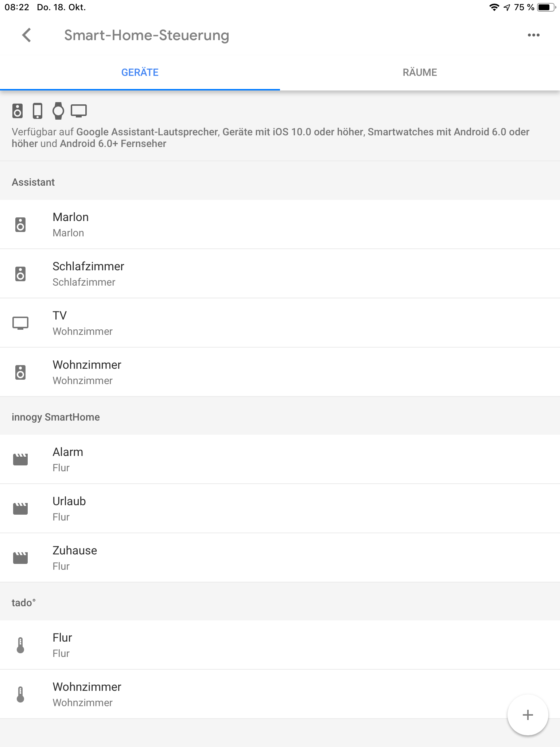Image resolution: width=560 pixels, height=747 pixels.
Task: Tap the TV icon in Assistant list
Action: (x=20, y=323)
